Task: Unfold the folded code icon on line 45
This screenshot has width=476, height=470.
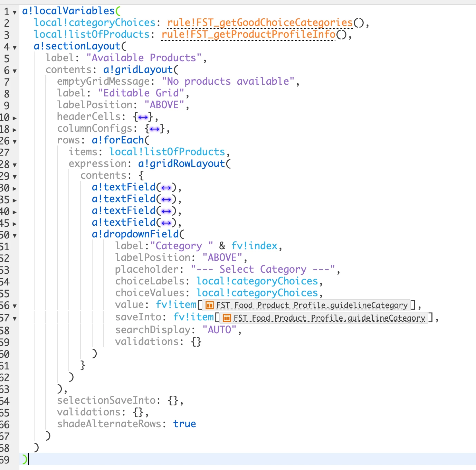Action: coord(166,223)
